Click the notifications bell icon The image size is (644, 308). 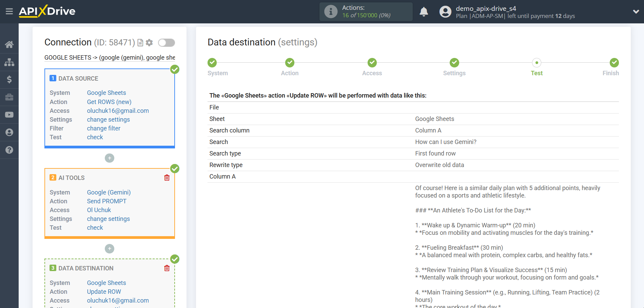pyautogui.click(x=424, y=12)
